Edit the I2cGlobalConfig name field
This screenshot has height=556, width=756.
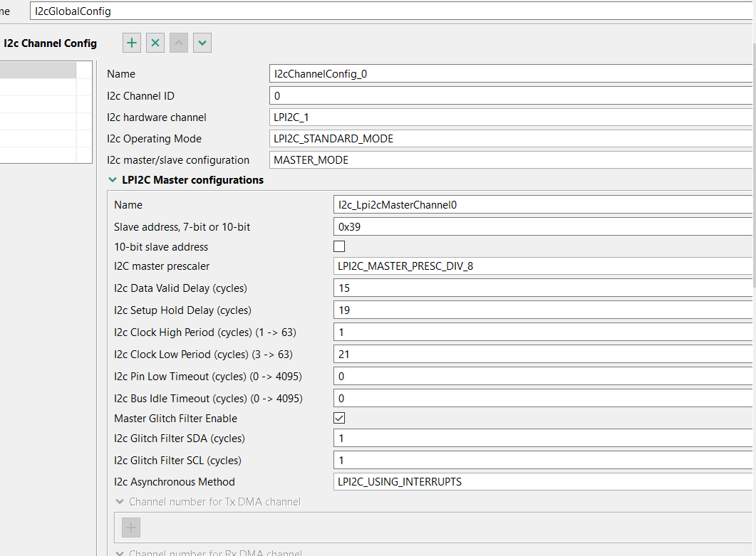pos(393,11)
